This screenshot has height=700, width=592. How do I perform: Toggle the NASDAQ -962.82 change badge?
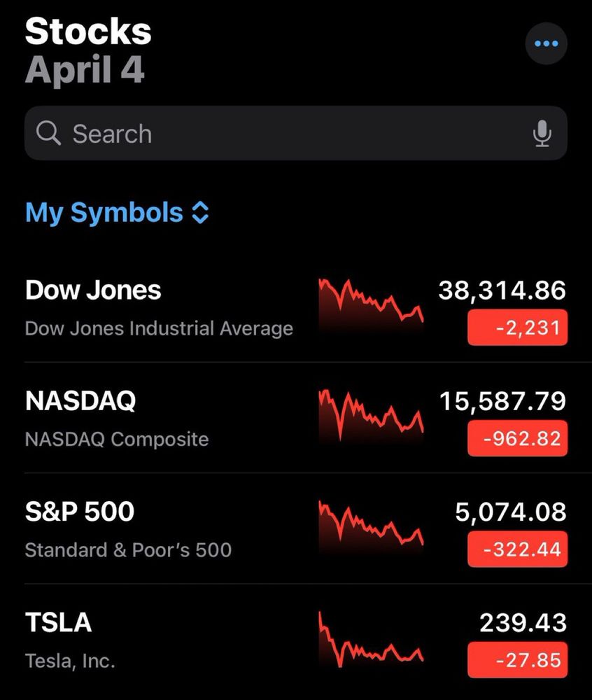[x=517, y=438]
